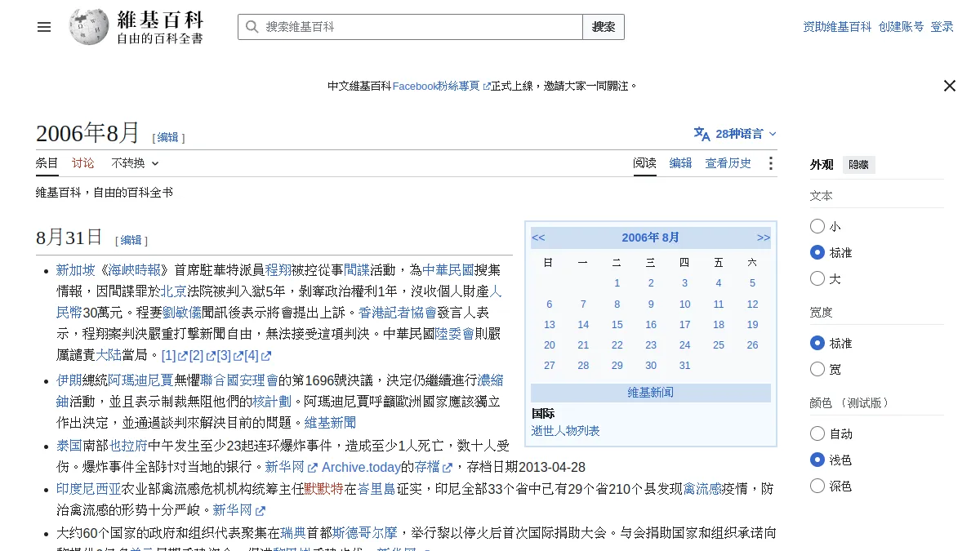Open the 登录 login link

(x=942, y=27)
